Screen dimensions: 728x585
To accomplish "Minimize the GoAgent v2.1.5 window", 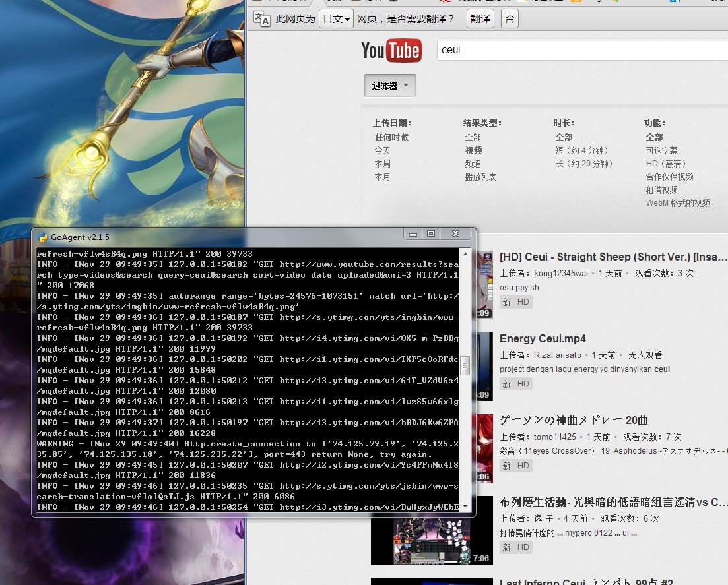I will click(413, 234).
